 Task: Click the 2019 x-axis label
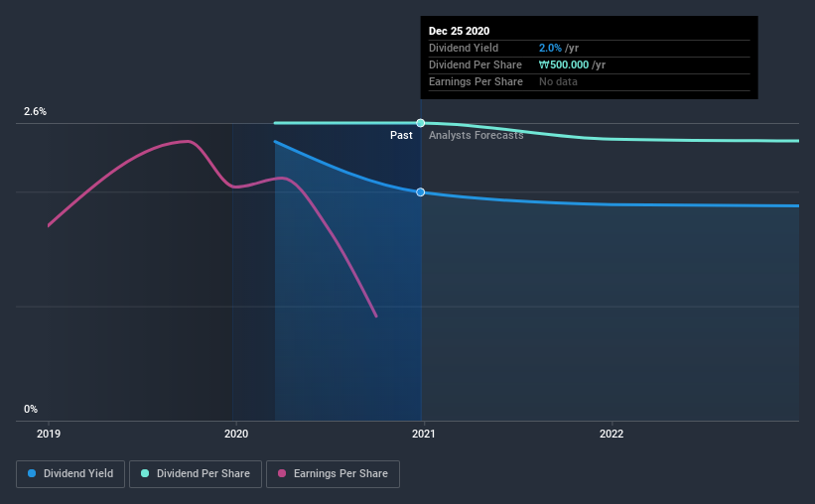click(49, 434)
